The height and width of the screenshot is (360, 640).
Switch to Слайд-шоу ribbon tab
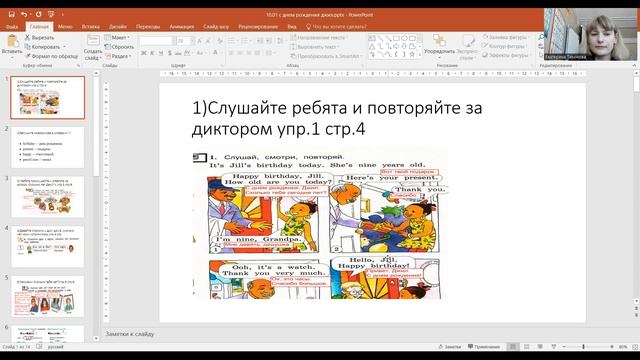point(216,27)
